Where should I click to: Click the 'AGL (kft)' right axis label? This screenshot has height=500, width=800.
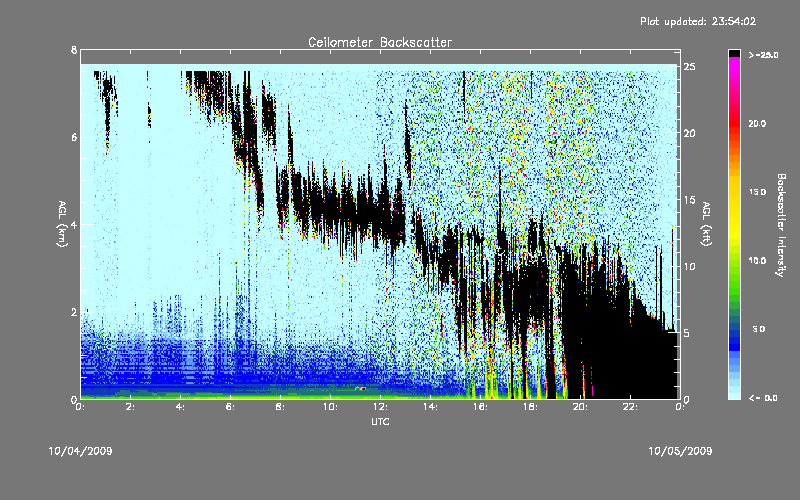click(707, 224)
